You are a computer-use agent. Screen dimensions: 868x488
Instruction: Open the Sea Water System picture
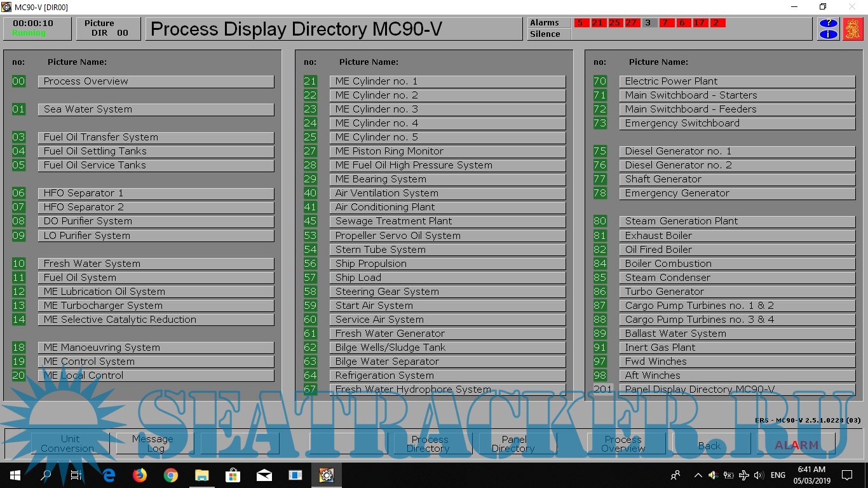pyautogui.click(x=156, y=109)
